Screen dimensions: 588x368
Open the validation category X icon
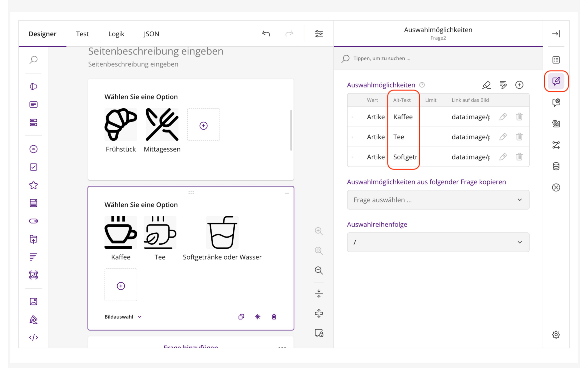[x=556, y=187]
